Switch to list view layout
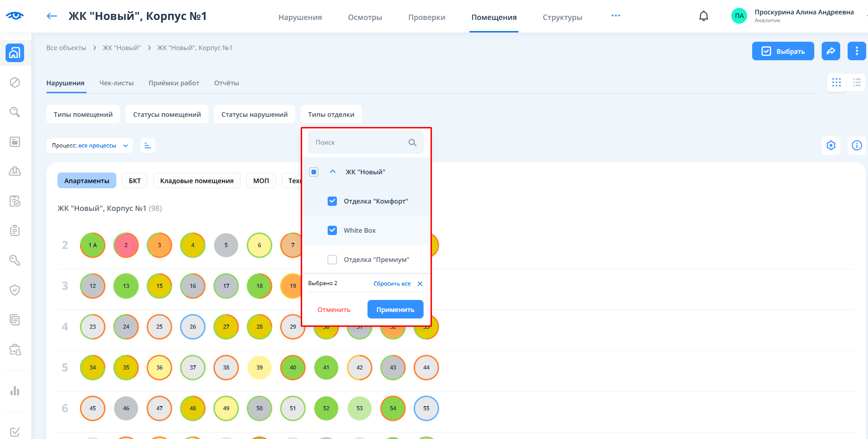The height and width of the screenshot is (439, 868). pos(856,83)
